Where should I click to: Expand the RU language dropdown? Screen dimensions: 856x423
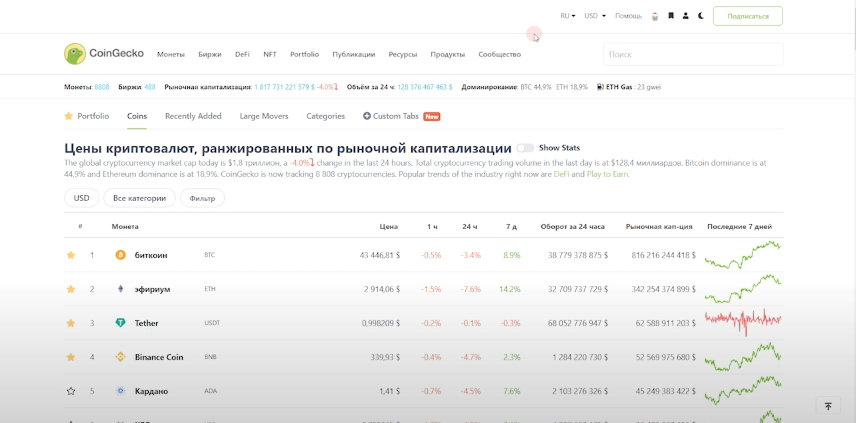567,16
